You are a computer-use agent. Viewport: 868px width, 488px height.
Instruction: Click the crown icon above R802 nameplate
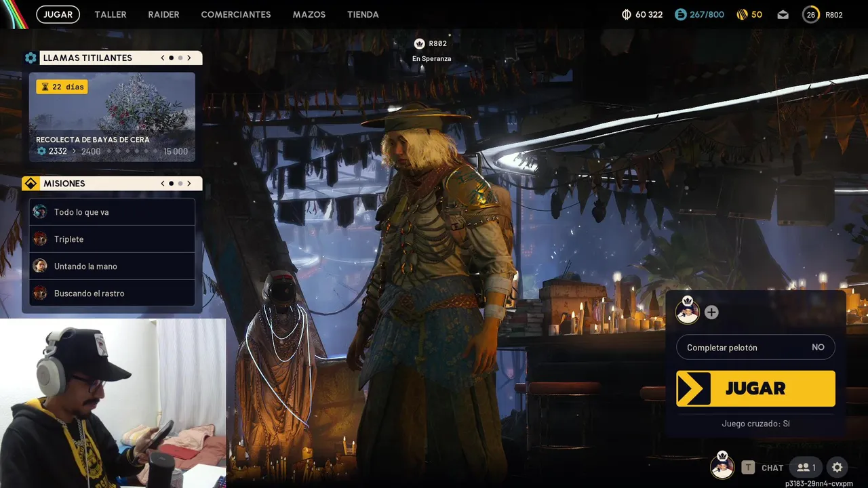(x=419, y=43)
